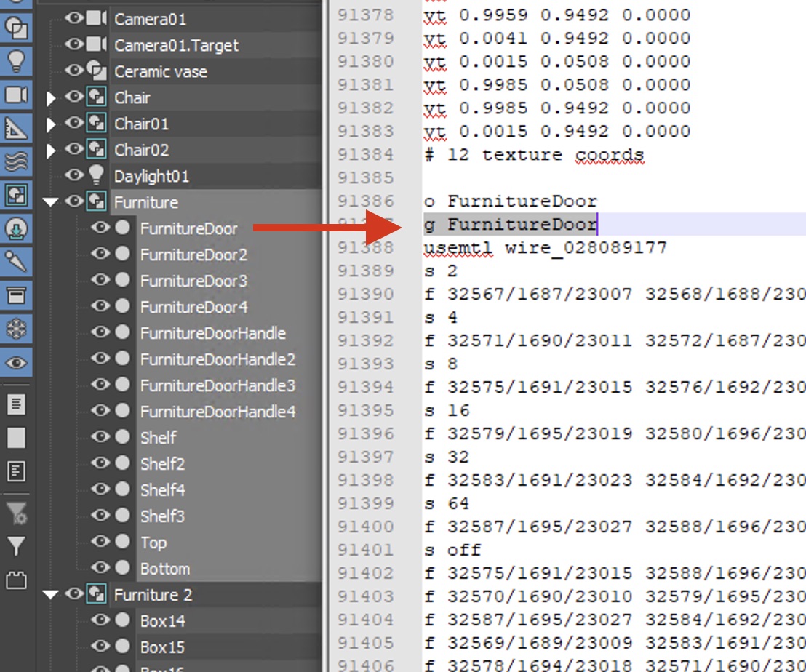Toggle the Display Lights filter (lightbulb) in sidebar
This screenshot has width=806, height=672.
(15, 61)
